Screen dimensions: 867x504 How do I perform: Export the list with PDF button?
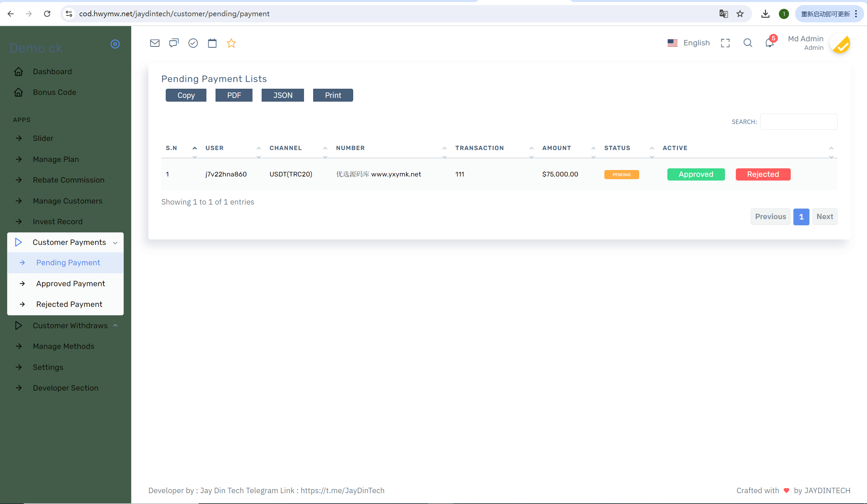click(234, 95)
